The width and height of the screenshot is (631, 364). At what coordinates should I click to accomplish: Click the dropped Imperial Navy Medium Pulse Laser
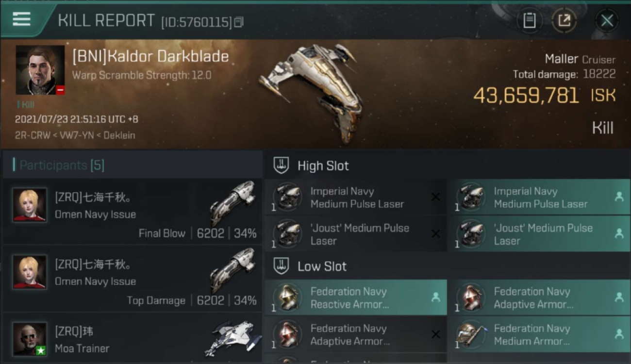pos(539,197)
